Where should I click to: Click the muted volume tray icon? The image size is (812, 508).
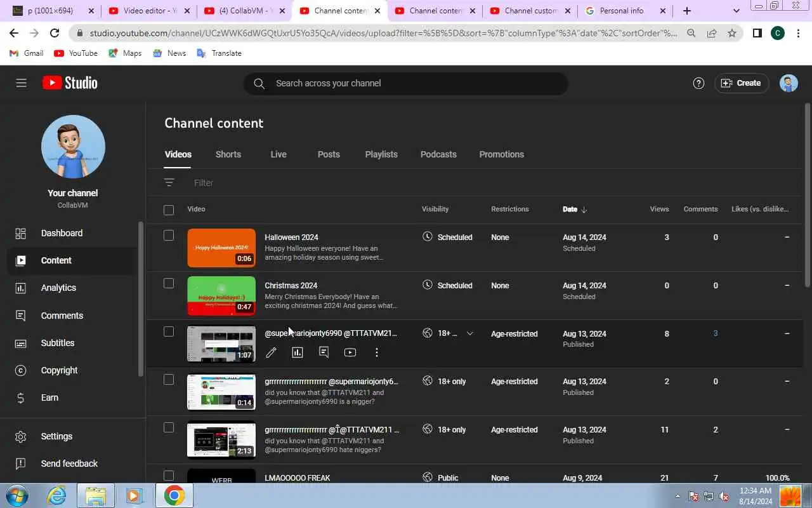[x=724, y=496]
